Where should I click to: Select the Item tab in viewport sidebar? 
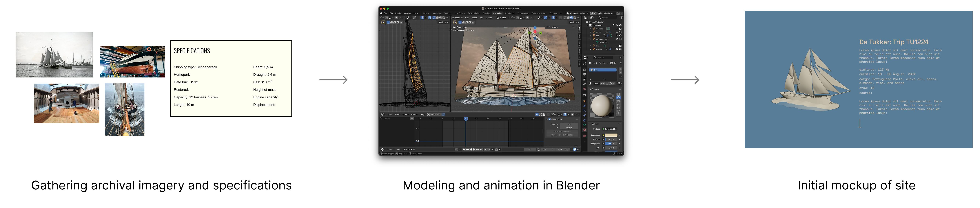(x=579, y=29)
